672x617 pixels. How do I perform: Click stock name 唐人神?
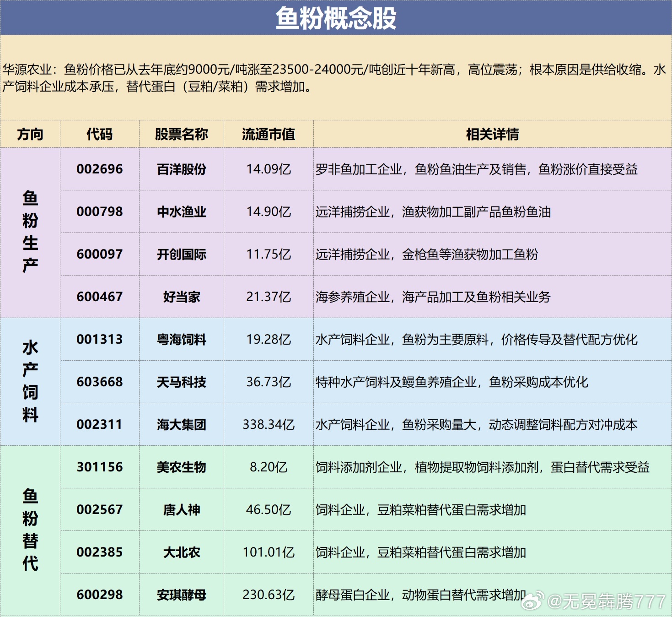pos(182,509)
